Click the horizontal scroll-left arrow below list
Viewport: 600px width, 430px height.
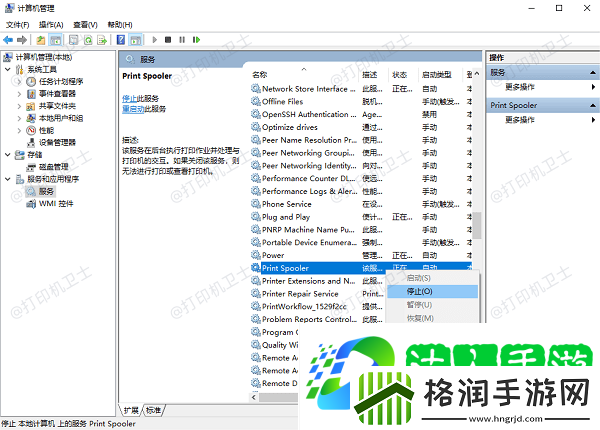click(x=254, y=397)
